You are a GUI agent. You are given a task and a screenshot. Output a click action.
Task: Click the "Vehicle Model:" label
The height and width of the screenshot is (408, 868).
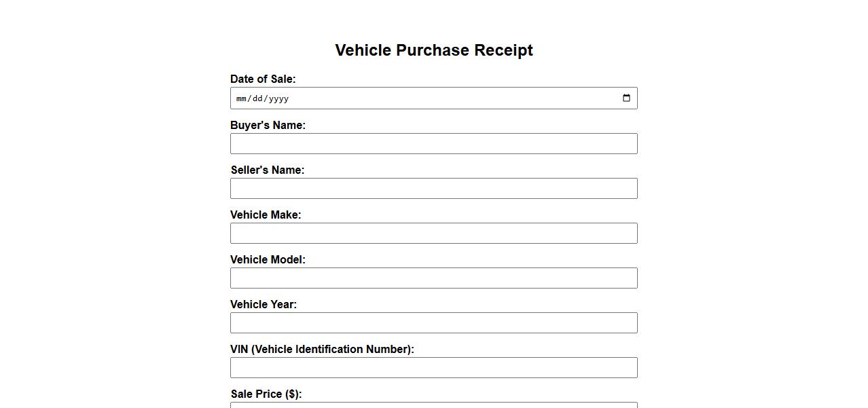pyautogui.click(x=268, y=260)
